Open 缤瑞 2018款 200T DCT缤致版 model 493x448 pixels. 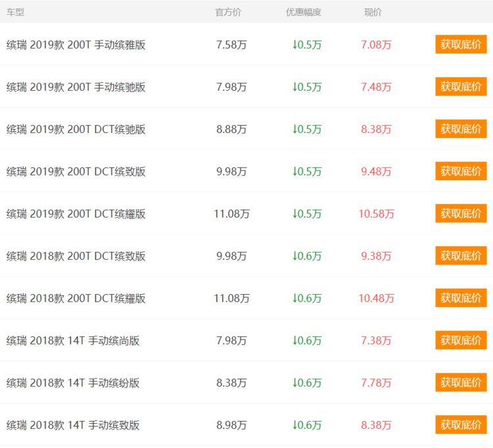click(x=76, y=256)
